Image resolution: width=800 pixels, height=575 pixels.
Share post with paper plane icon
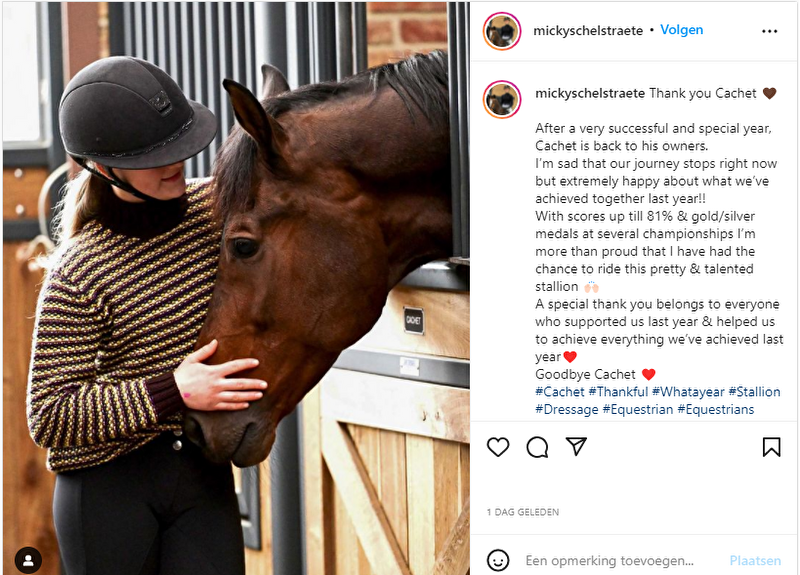pyautogui.click(x=577, y=446)
